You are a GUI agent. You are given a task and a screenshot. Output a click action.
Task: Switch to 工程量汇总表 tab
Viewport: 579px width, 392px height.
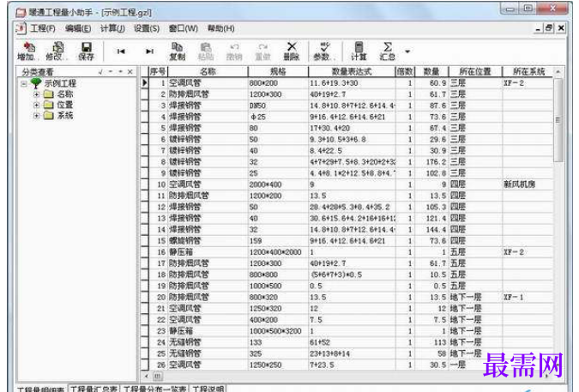[x=94, y=389]
